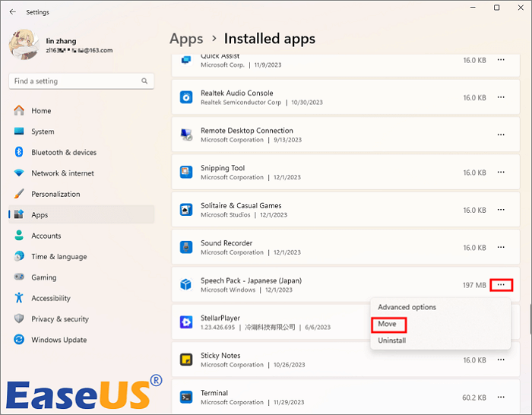Open more options for Snipping Tool

501,173
